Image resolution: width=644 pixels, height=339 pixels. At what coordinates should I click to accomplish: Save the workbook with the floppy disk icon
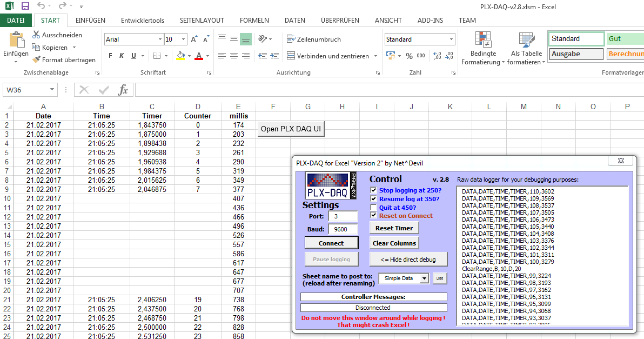25,6
